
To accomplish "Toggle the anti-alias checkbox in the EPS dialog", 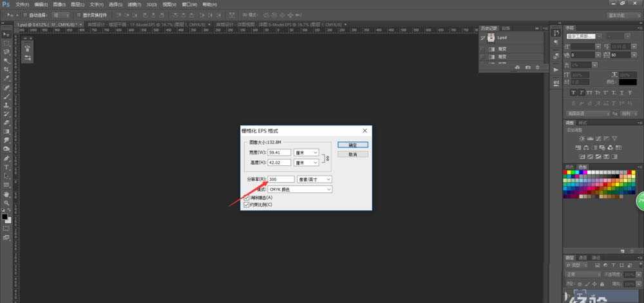I will 247,197.
